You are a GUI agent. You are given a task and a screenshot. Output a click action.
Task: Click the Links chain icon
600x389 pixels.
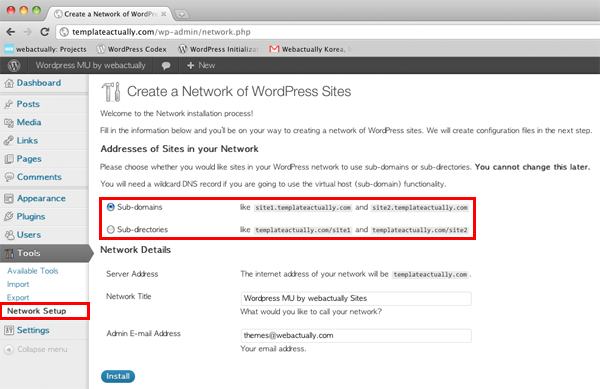[x=9, y=141]
